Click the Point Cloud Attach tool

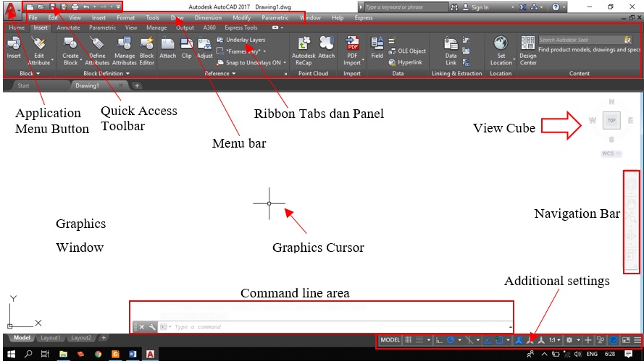click(x=327, y=48)
